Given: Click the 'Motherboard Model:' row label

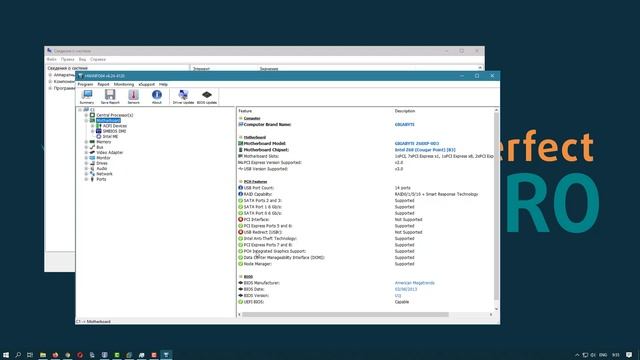Looking at the screenshot, I should [x=264, y=143].
